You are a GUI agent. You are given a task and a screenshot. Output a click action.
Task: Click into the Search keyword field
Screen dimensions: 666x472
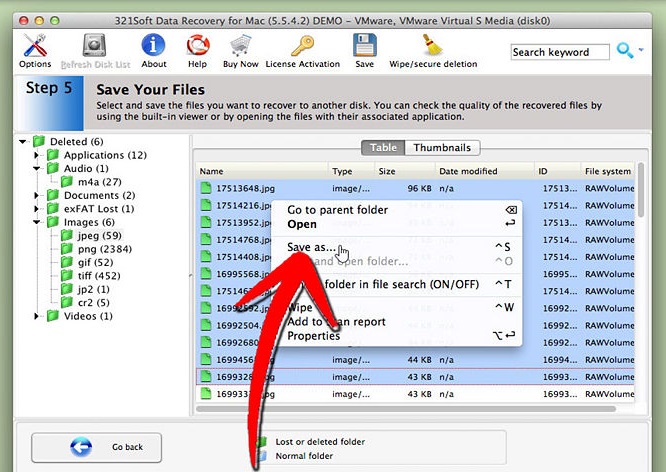click(x=560, y=52)
